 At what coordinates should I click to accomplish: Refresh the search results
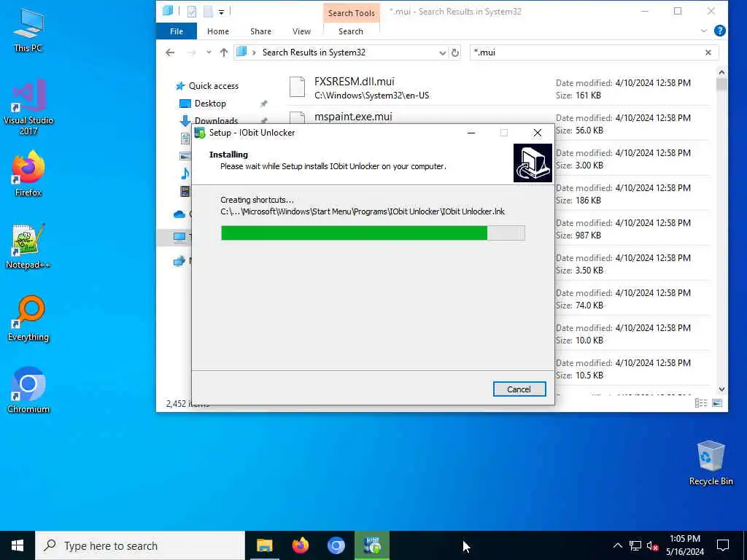pyautogui.click(x=455, y=52)
